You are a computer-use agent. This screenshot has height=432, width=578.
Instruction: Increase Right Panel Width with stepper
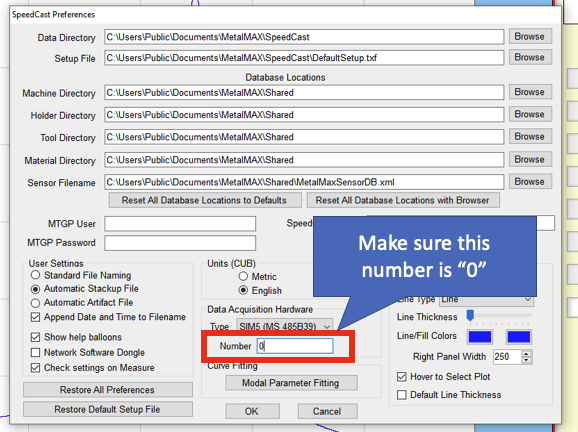(526, 353)
